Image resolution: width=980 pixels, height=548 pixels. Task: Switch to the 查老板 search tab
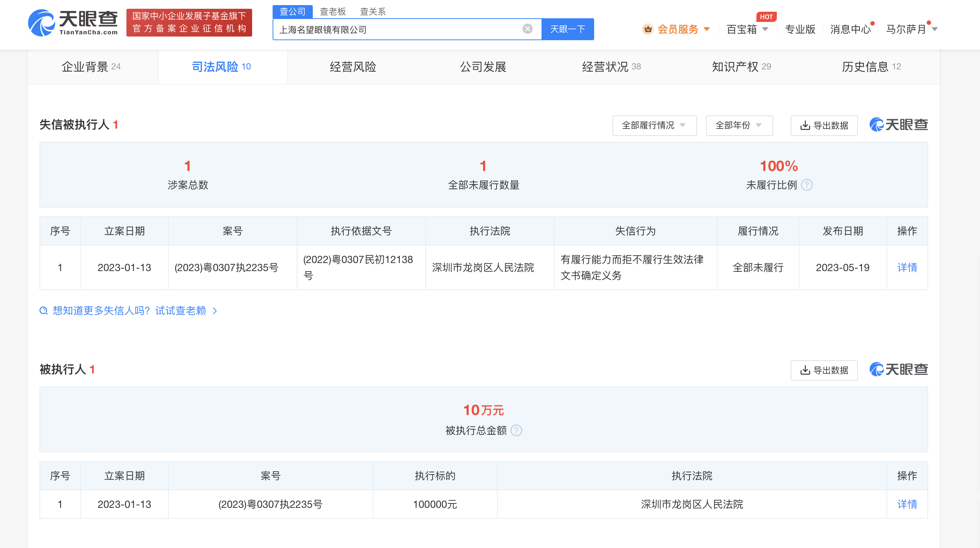(x=333, y=11)
